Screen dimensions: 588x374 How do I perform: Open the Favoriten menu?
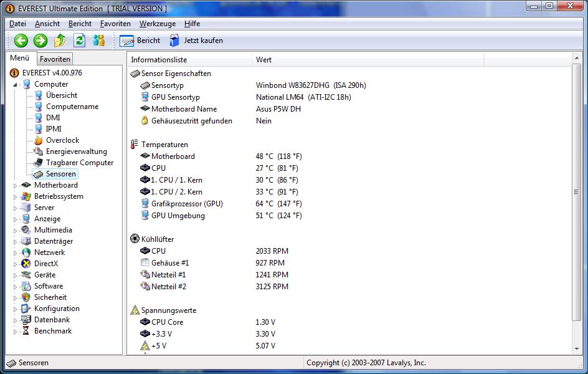pyautogui.click(x=115, y=24)
